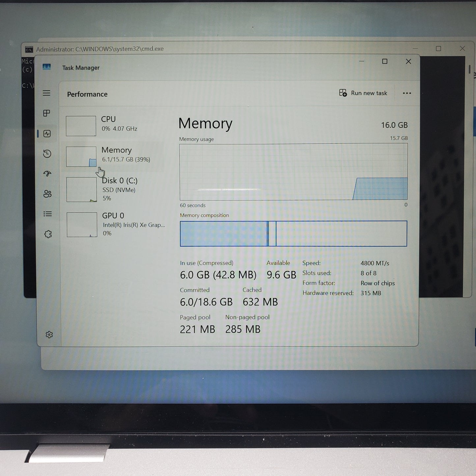Click the Modified memory composition segment

coord(271,234)
